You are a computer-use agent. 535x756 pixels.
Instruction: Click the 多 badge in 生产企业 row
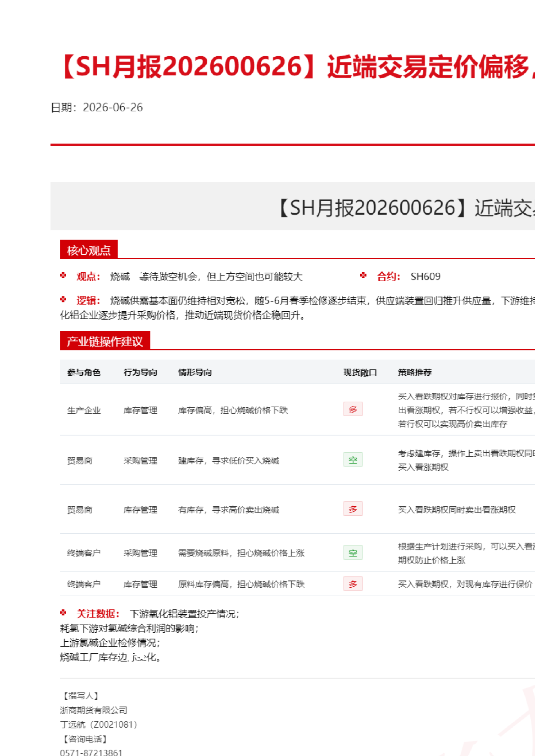click(353, 409)
